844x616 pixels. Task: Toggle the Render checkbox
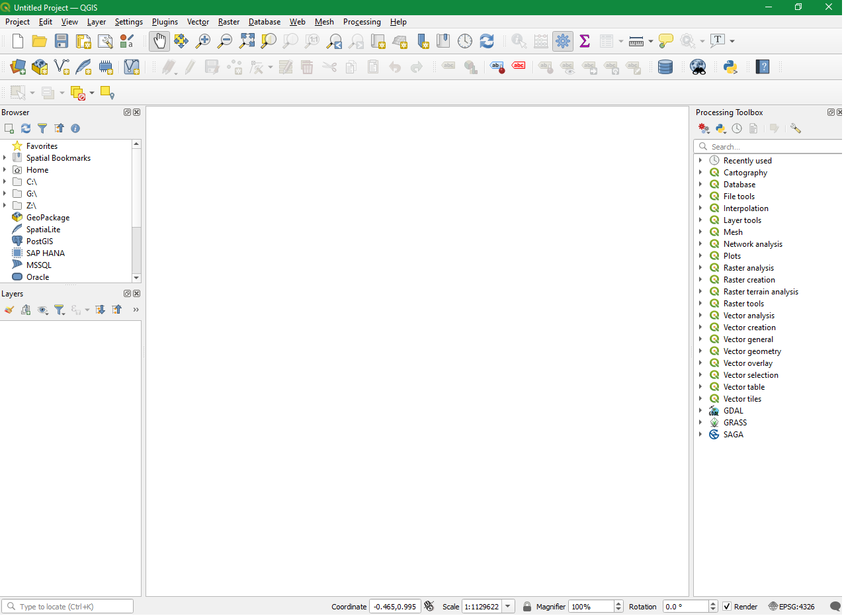click(727, 607)
